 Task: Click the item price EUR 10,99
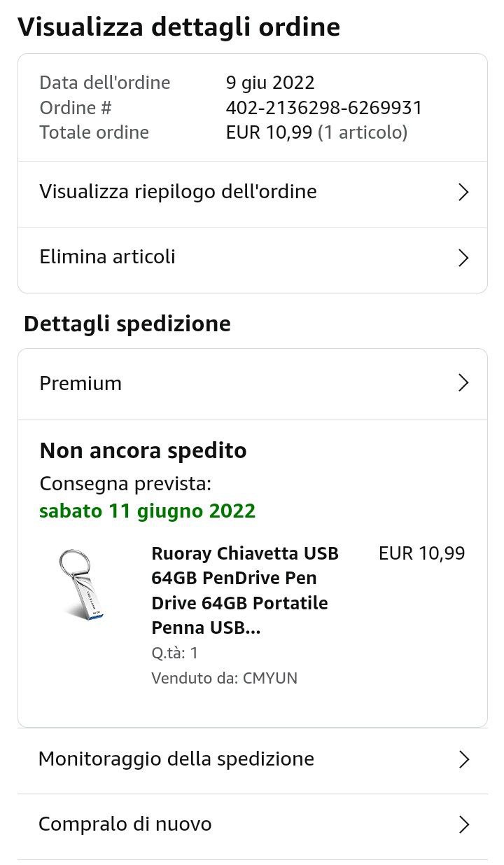pos(421,553)
